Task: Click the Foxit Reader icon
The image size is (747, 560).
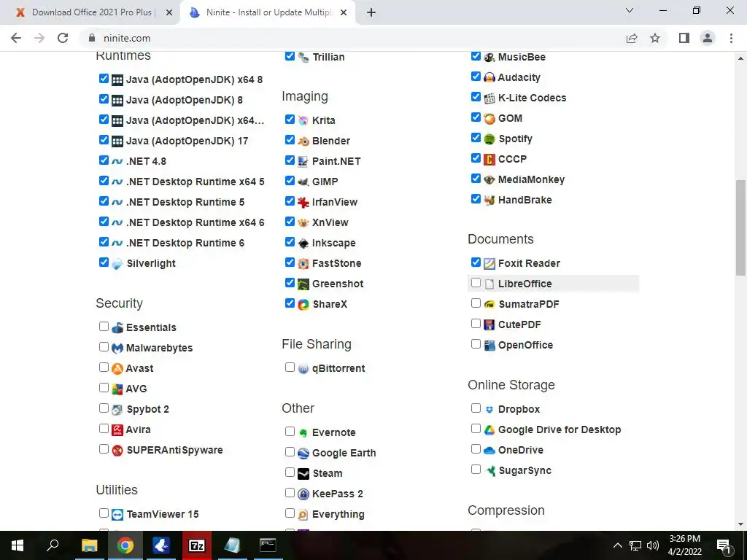Action: (489, 264)
